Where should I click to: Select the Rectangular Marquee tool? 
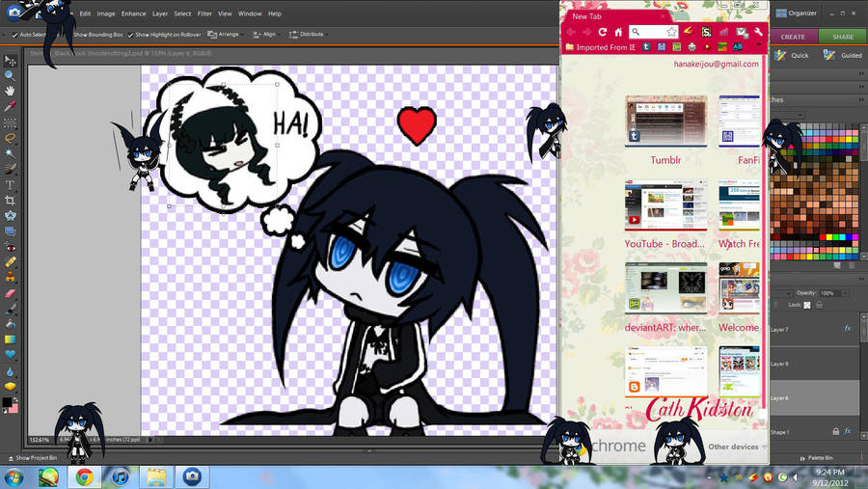point(10,122)
